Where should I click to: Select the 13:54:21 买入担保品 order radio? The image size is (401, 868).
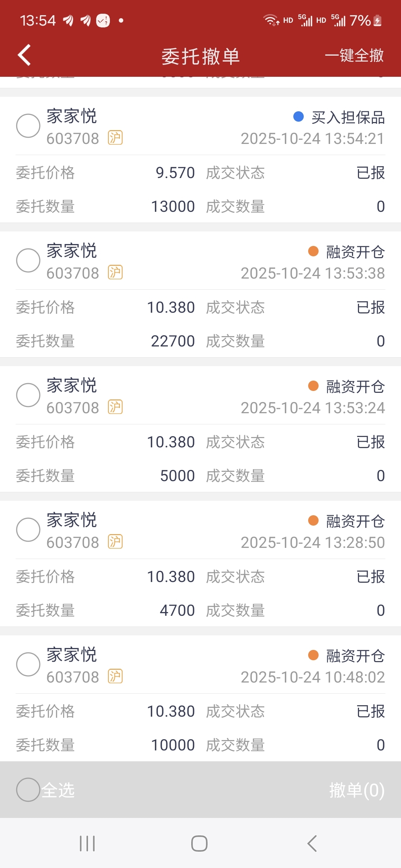[28, 126]
